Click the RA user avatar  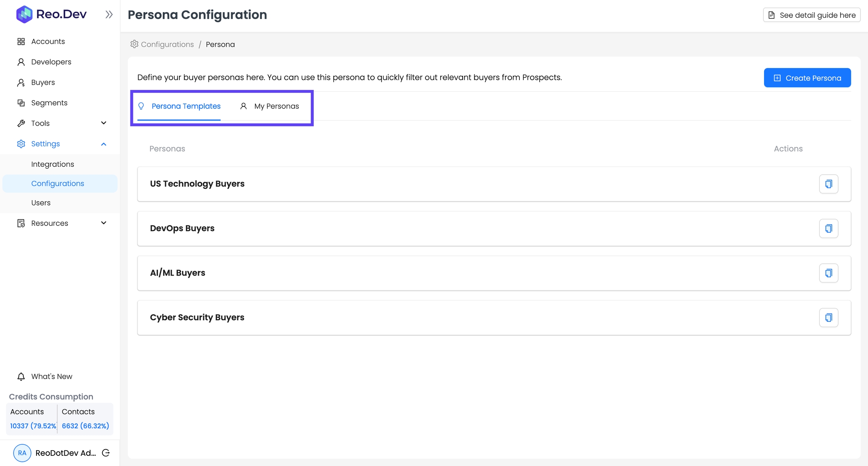coord(22,453)
